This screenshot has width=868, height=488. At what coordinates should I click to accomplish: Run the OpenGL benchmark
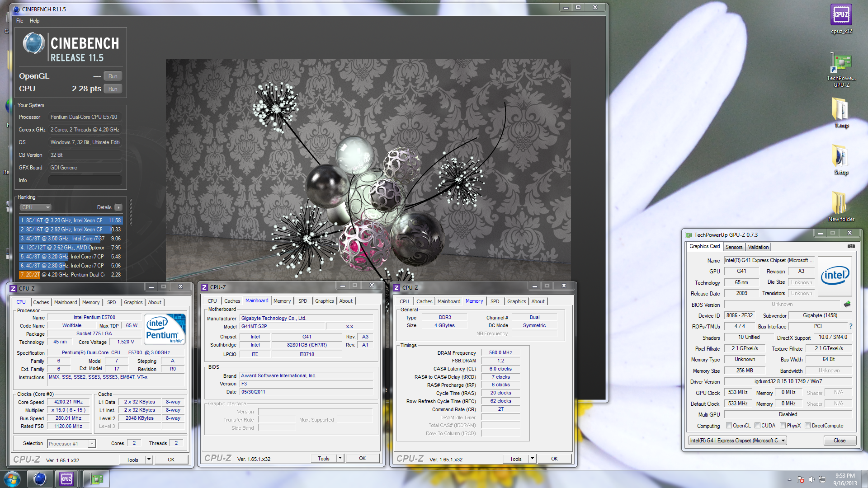(113, 76)
